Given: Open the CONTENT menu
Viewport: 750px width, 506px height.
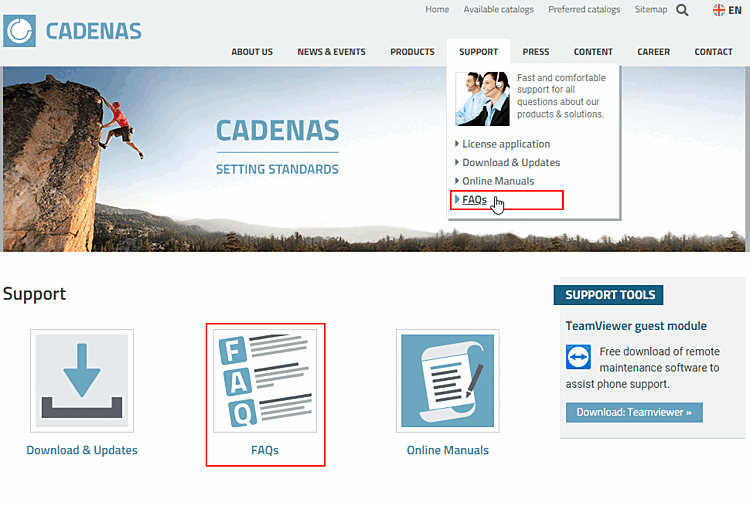Looking at the screenshot, I should pos(593,52).
